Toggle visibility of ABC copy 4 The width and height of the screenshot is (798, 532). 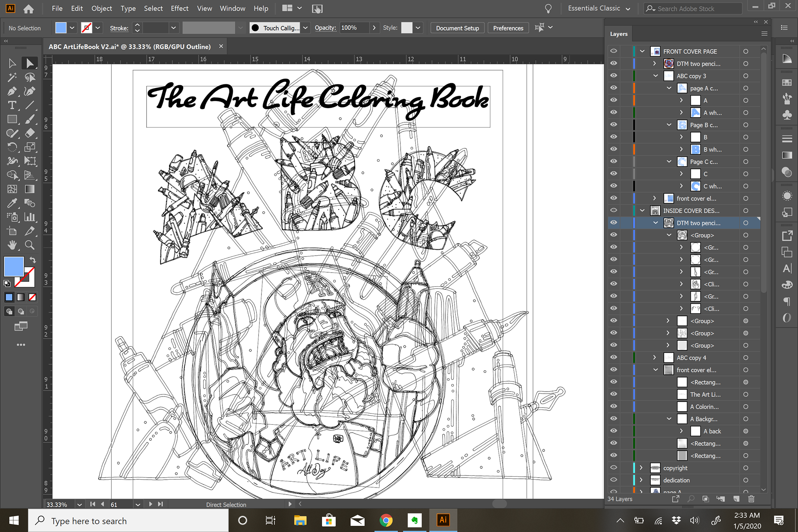614,357
